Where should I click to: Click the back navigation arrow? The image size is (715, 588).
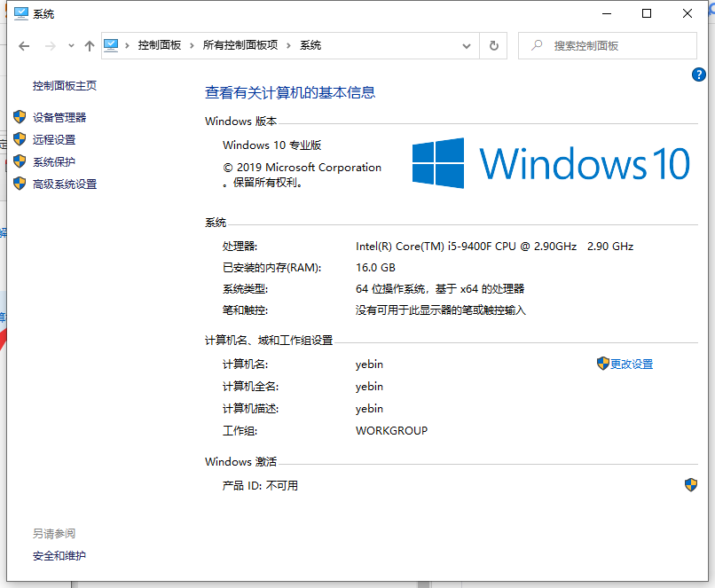24,45
